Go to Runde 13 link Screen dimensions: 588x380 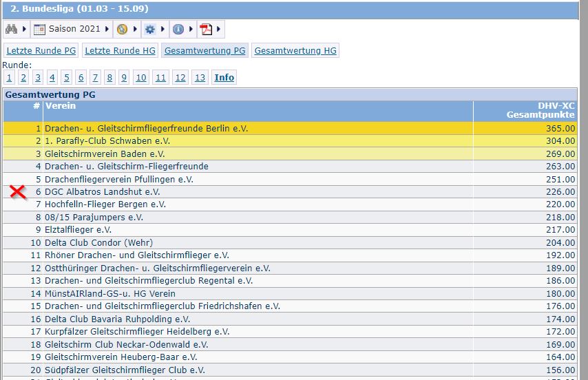point(200,78)
